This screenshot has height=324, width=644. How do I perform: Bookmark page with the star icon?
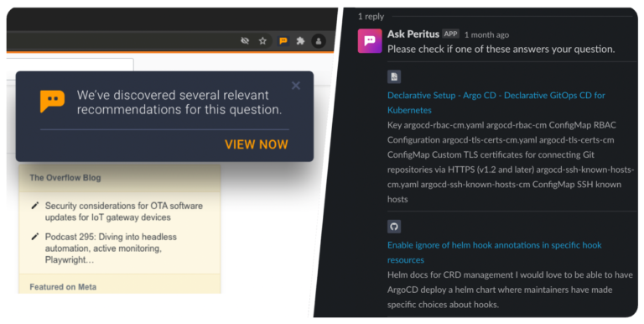tap(262, 40)
